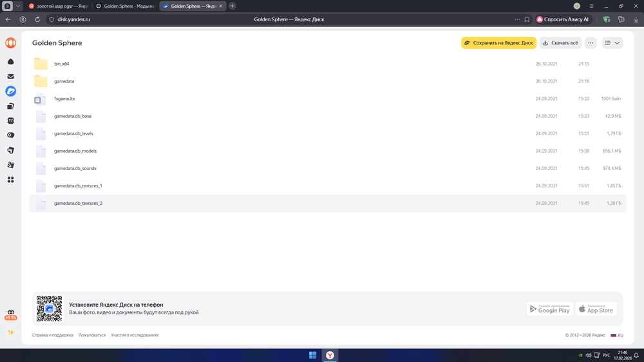Click the Golden Sphere folder title
This screenshot has width=644, height=362.
tap(57, 43)
